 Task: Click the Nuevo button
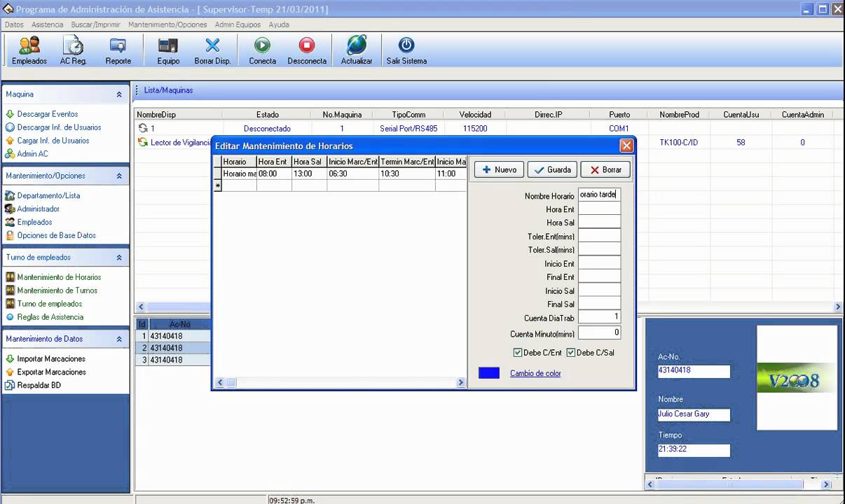[x=499, y=169]
